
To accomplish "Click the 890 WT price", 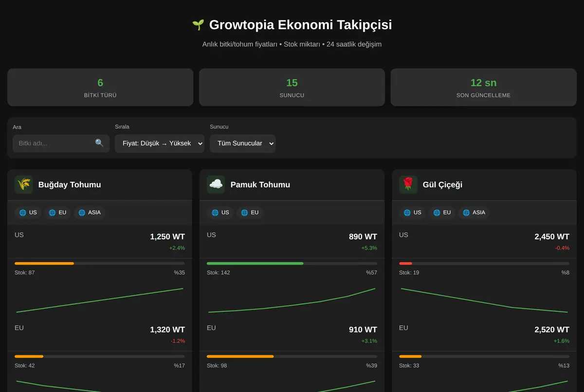I will pyautogui.click(x=363, y=237).
